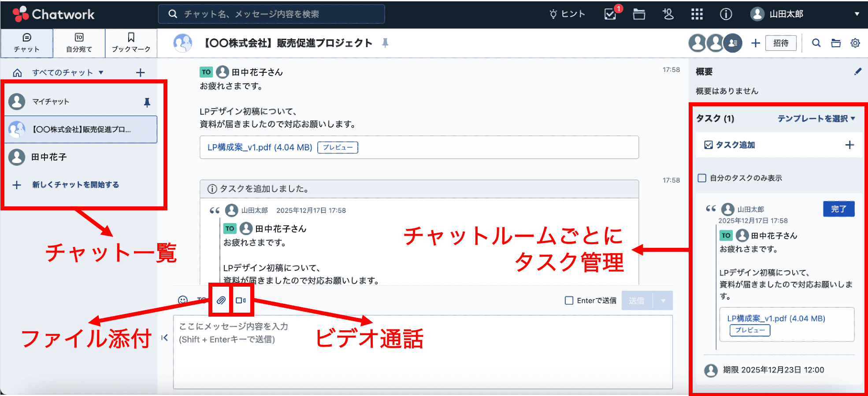Click the タスク (1) heading
This screenshot has height=396, width=868.
[715, 118]
